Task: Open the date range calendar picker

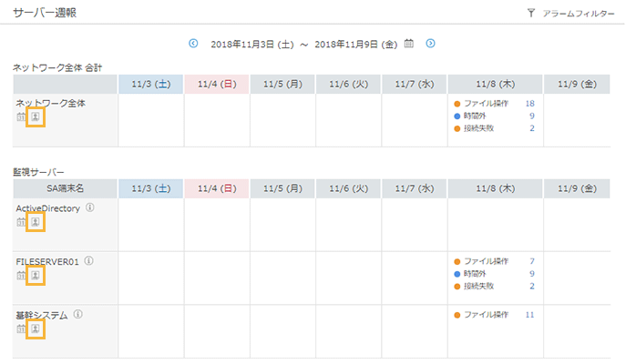Action: [409, 43]
